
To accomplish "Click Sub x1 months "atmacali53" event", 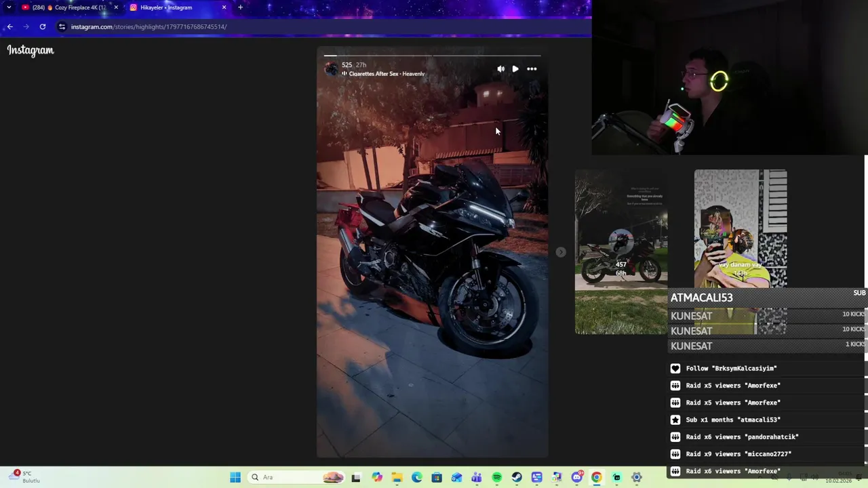I will coord(768,420).
